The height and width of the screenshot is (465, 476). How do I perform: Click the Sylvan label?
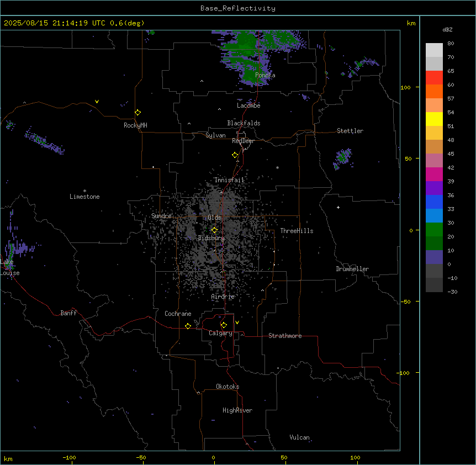pyautogui.click(x=215, y=135)
